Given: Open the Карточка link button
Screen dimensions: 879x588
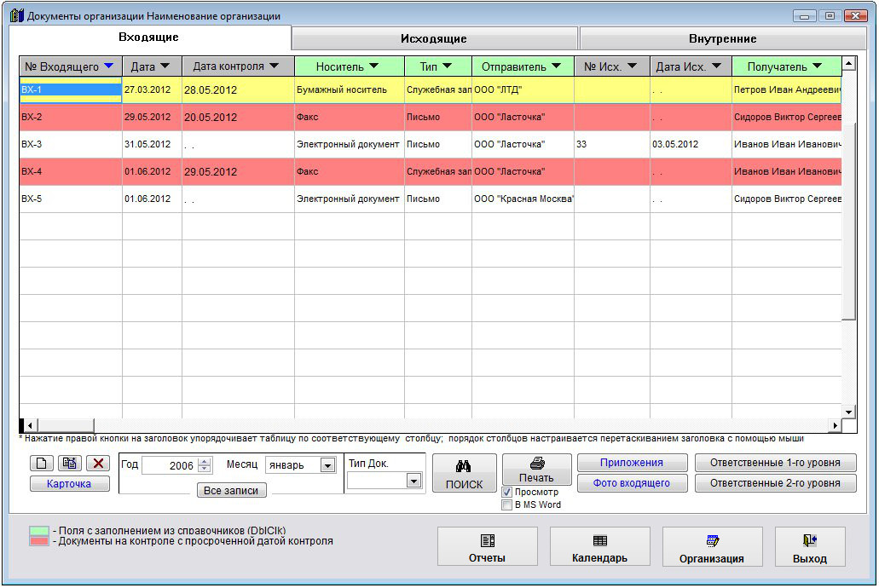Looking at the screenshot, I should [x=69, y=484].
